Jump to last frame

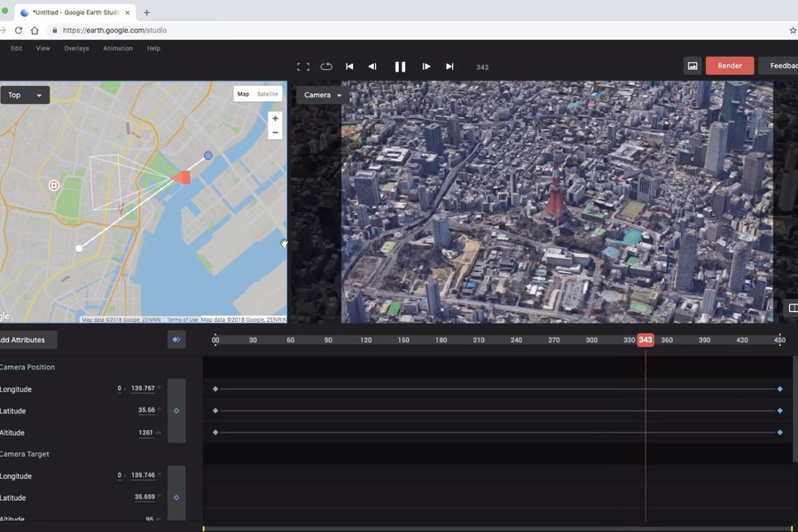pyautogui.click(x=450, y=66)
